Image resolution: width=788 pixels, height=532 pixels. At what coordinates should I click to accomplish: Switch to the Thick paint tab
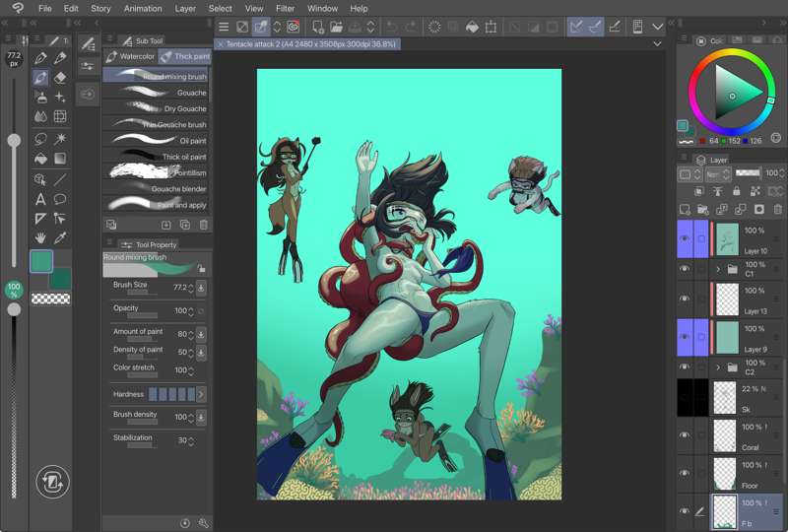tap(184, 56)
